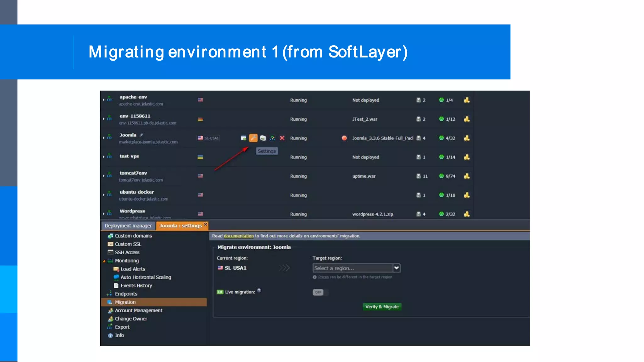Viewport: 644px width, 362px height.
Task: Open Auto Horizontal Scaling section
Action: click(x=146, y=277)
